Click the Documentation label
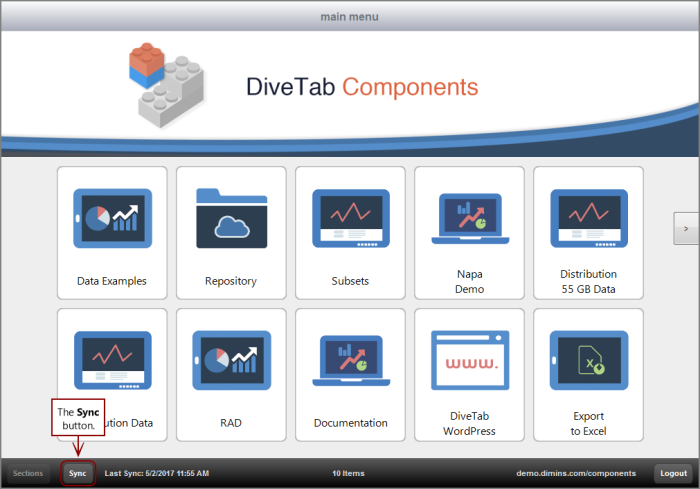The image size is (700, 489). tap(350, 423)
